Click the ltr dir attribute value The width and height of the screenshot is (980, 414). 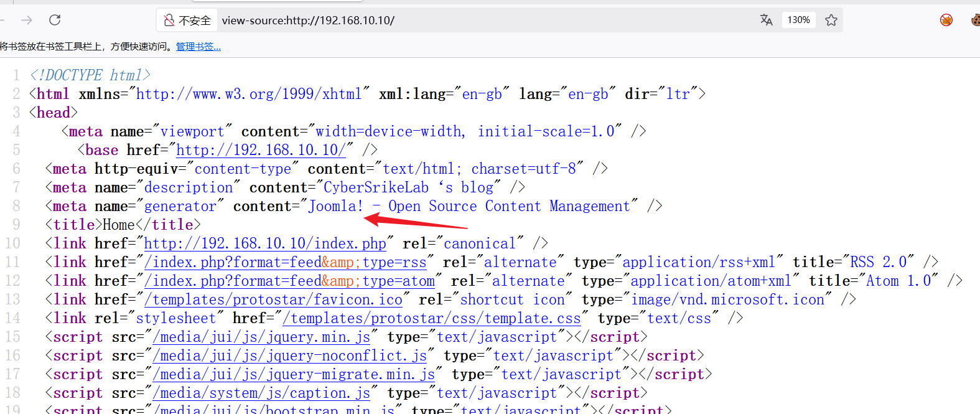click(678, 94)
